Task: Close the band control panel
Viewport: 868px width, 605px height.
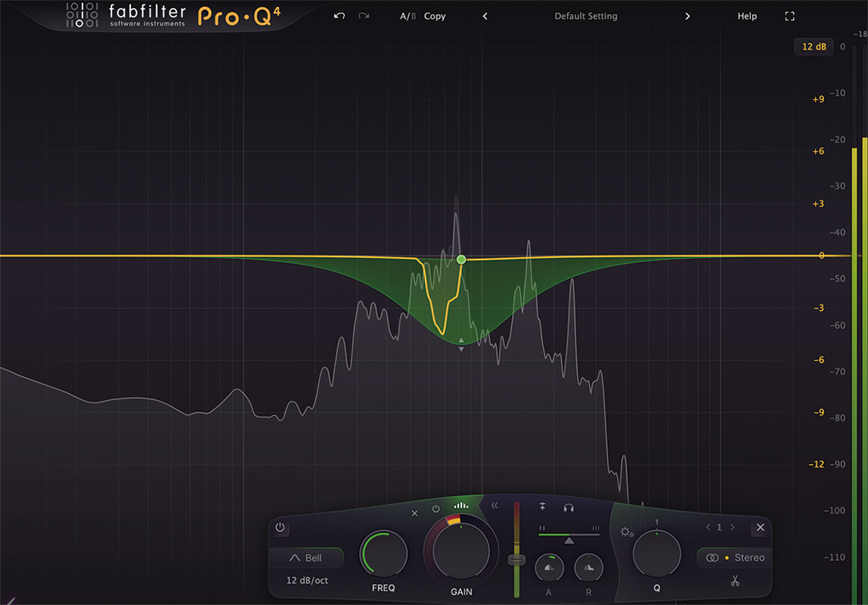Action: 760,528
